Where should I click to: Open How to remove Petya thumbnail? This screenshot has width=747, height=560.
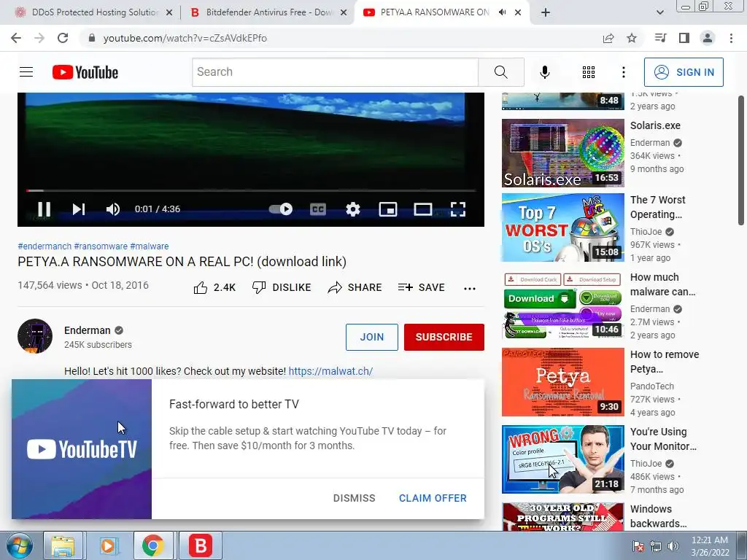click(562, 382)
